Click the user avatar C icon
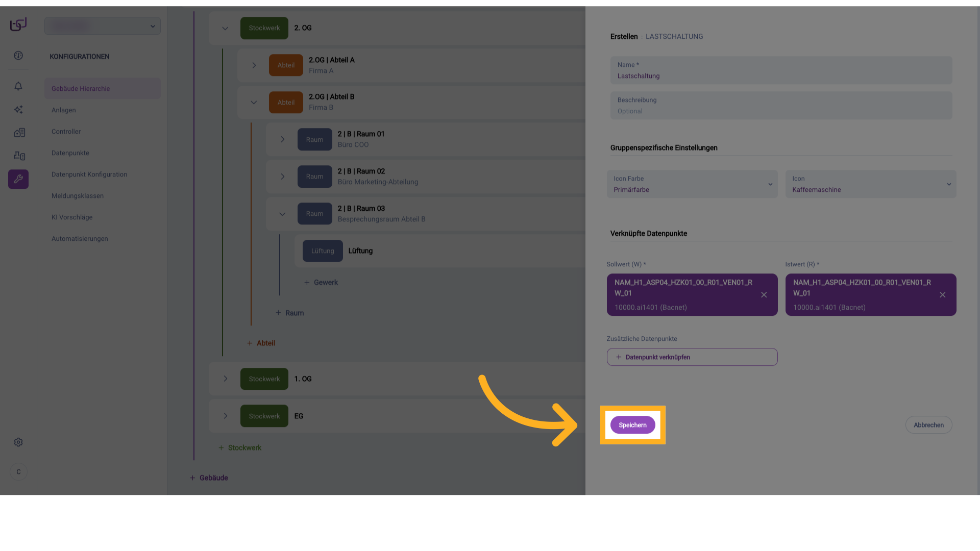Screen dimensions: 980x551 point(18,472)
